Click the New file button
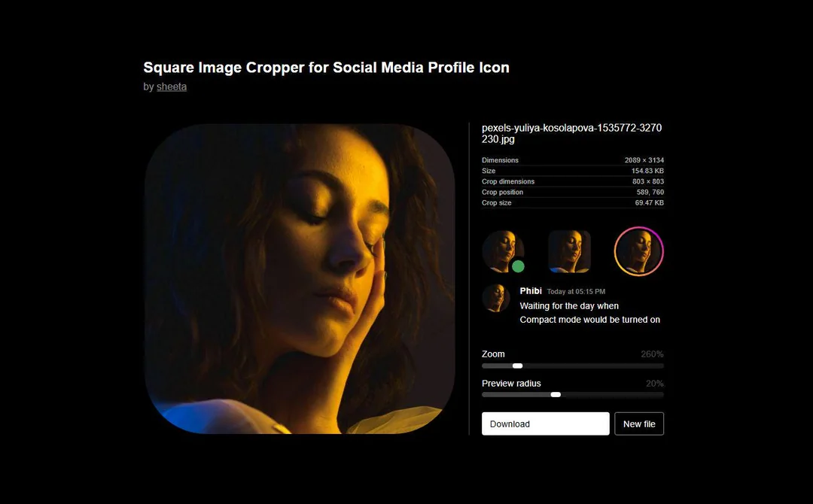This screenshot has width=813, height=504. pos(639,424)
